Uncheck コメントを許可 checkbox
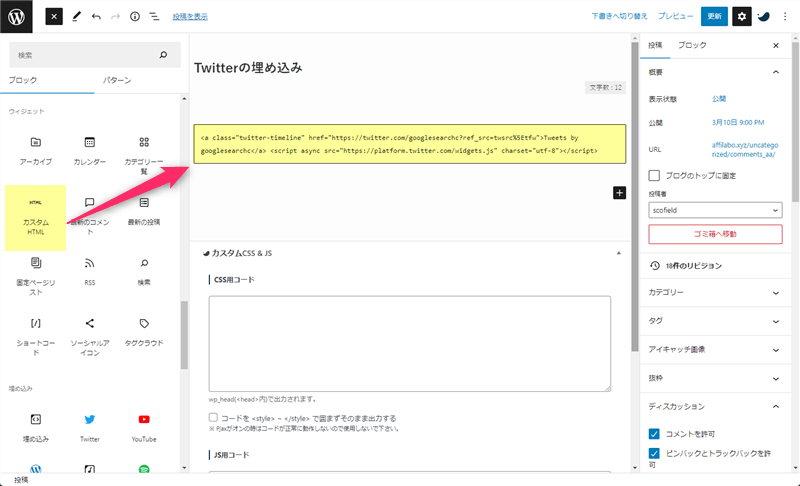 [654, 434]
